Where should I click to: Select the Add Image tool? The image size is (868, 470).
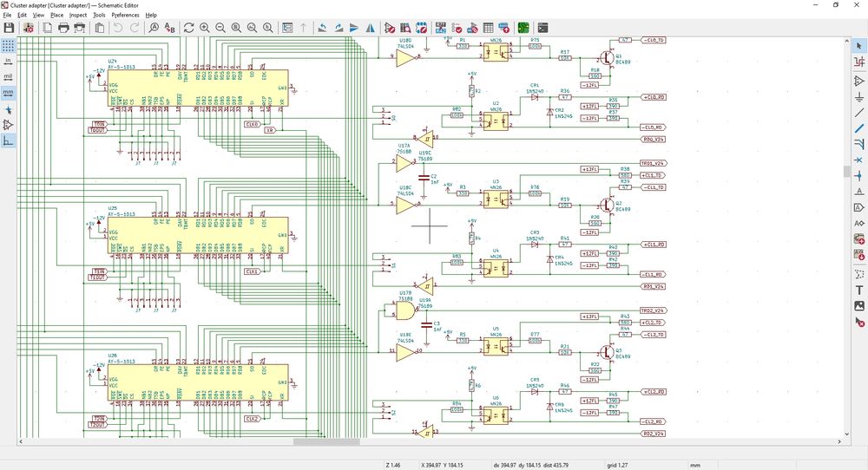[859, 306]
